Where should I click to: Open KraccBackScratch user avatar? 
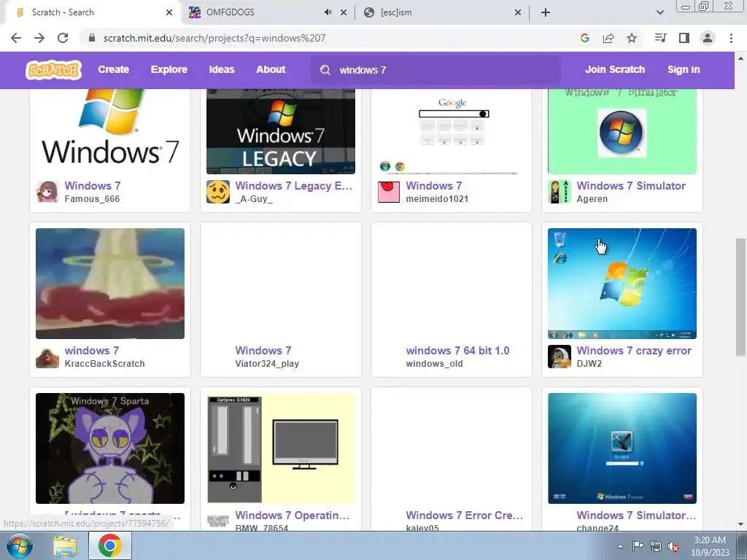pos(47,356)
